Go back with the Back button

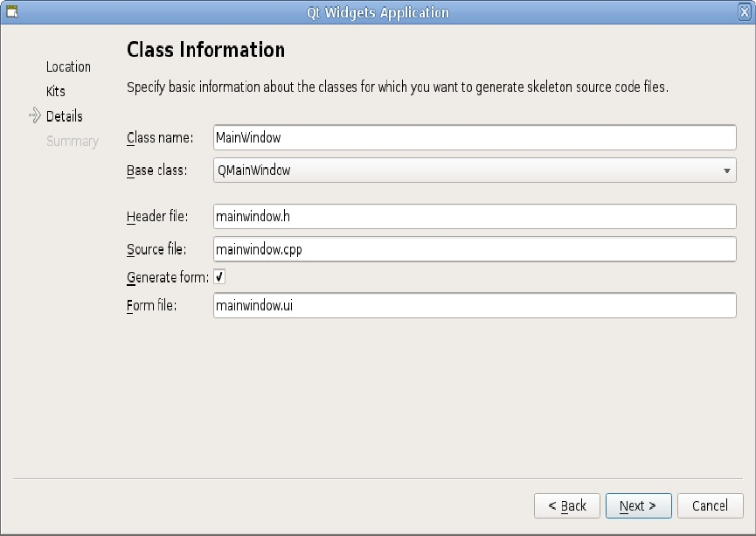567,505
